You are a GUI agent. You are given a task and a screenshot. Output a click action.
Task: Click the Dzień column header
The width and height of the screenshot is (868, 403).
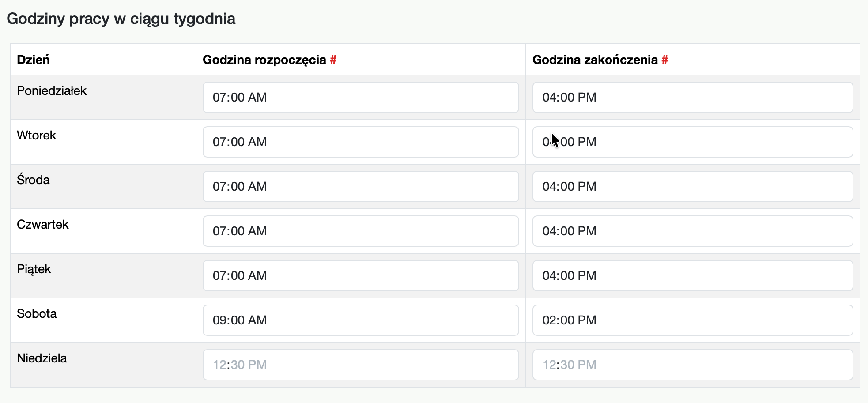point(33,60)
